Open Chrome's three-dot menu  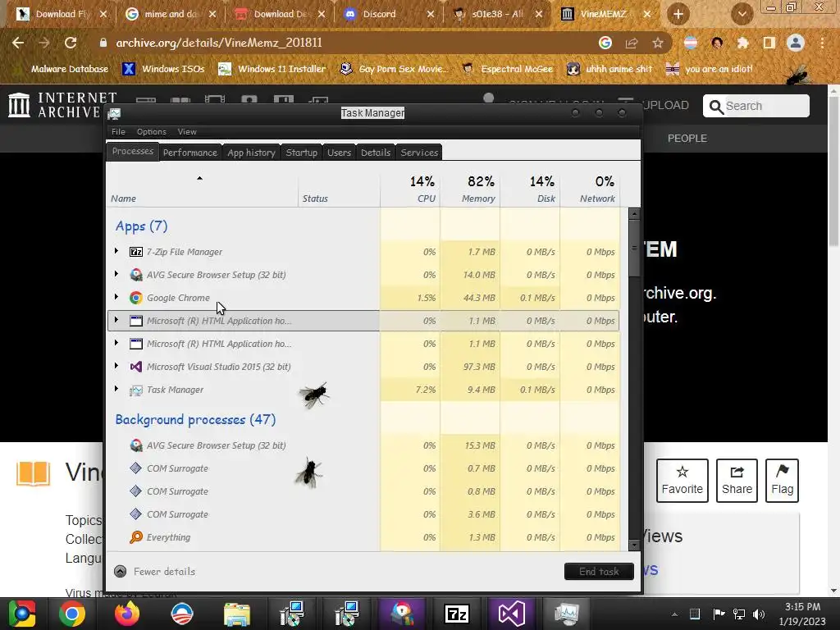822,43
